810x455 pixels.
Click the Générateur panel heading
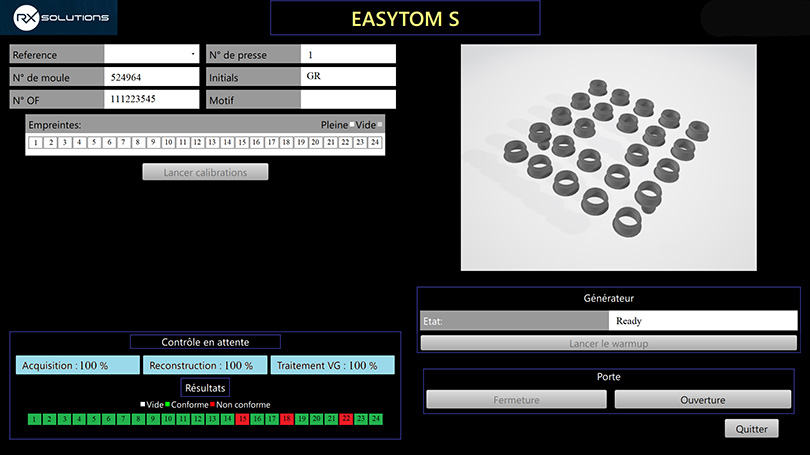[x=609, y=298]
